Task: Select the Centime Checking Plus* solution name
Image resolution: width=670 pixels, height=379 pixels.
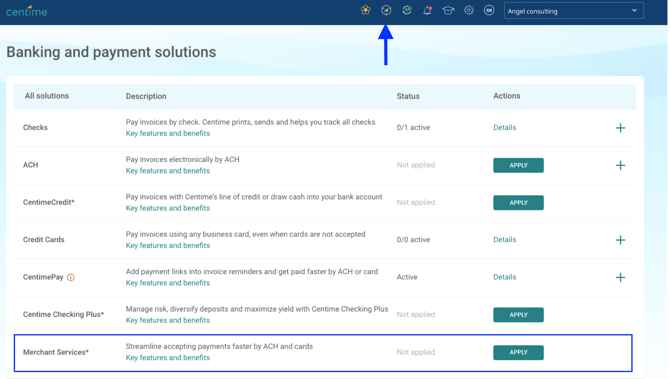Action: (63, 314)
